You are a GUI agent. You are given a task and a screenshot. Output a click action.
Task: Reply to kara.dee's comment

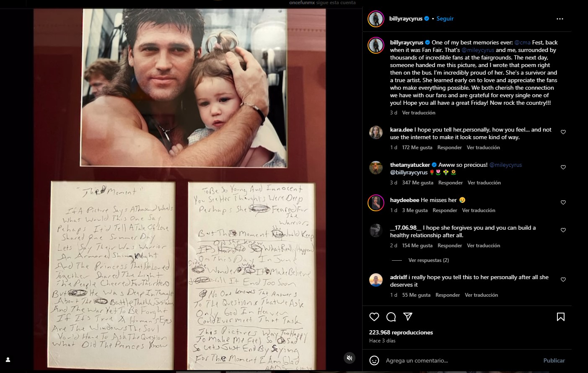[x=449, y=148]
